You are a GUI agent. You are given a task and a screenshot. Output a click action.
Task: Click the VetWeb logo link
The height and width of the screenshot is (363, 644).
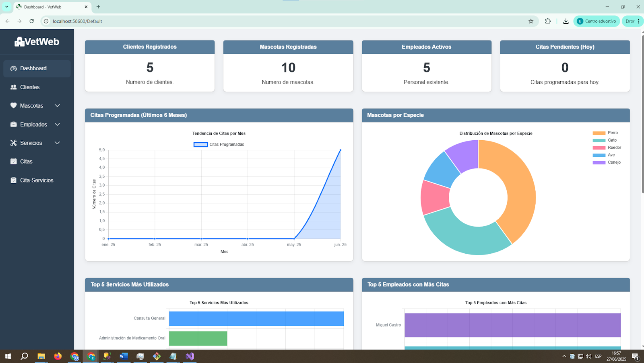click(37, 41)
